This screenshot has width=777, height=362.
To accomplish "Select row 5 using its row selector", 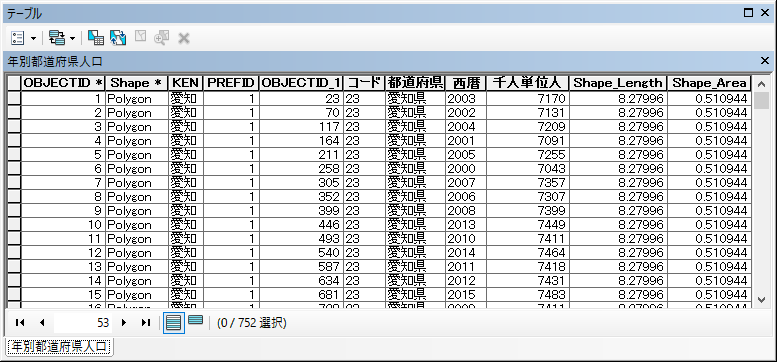I will pos(13,155).
